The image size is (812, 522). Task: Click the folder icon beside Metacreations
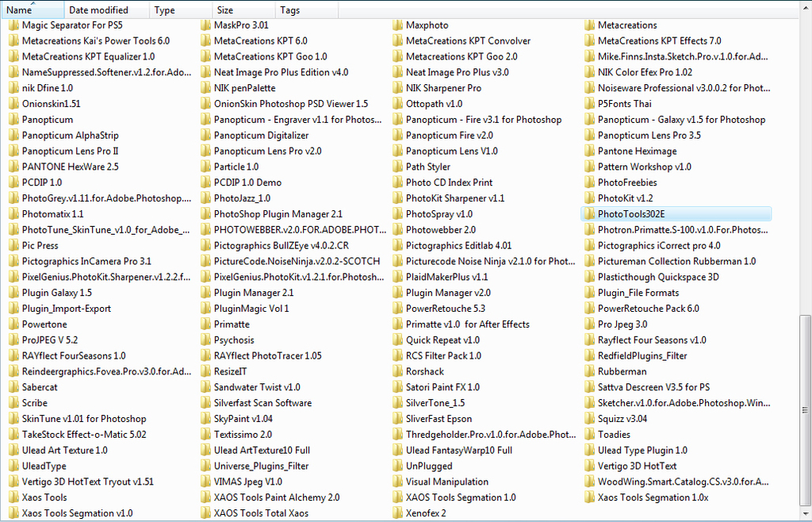589,25
